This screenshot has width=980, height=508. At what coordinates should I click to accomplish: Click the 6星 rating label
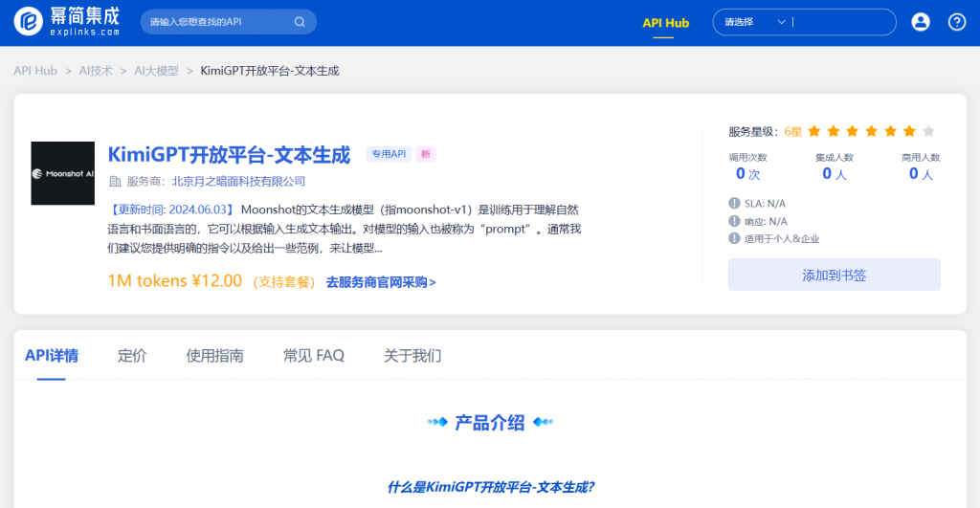pyautogui.click(x=793, y=131)
